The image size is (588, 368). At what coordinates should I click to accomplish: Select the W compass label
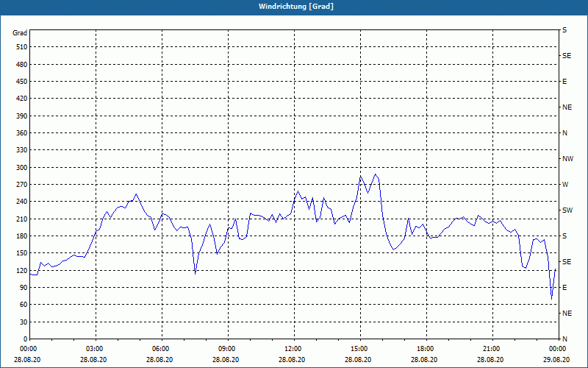[x=565, y=185]
